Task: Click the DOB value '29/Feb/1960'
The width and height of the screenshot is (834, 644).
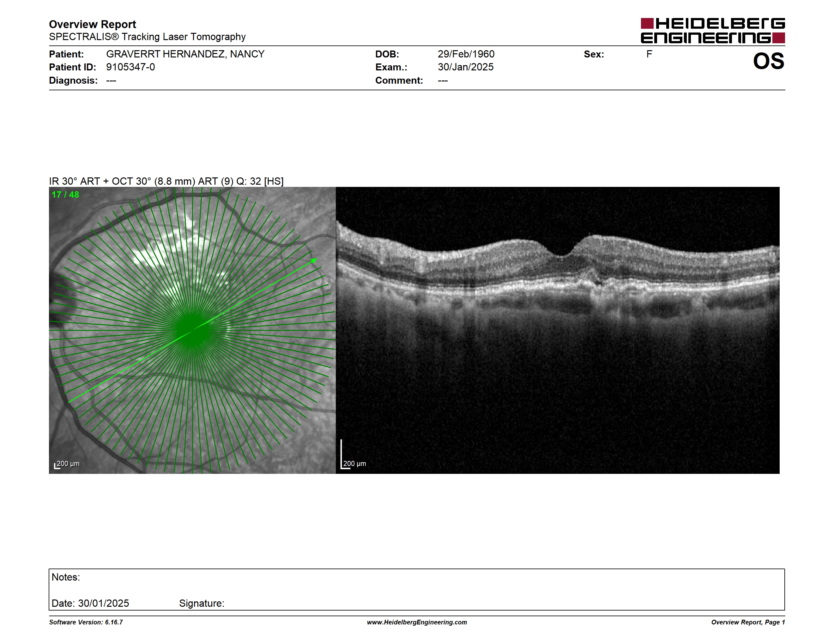Action: pos(466,54)
